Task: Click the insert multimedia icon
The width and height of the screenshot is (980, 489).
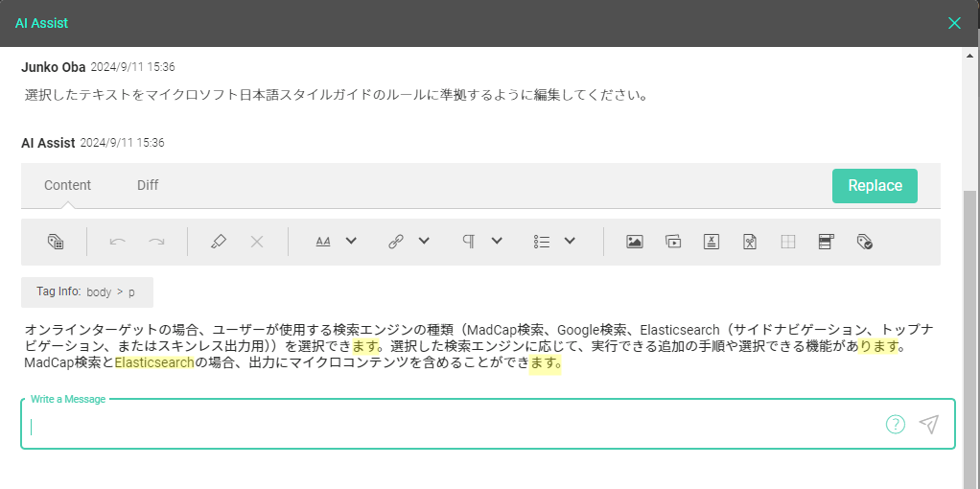Action: [x=673, y=242]
